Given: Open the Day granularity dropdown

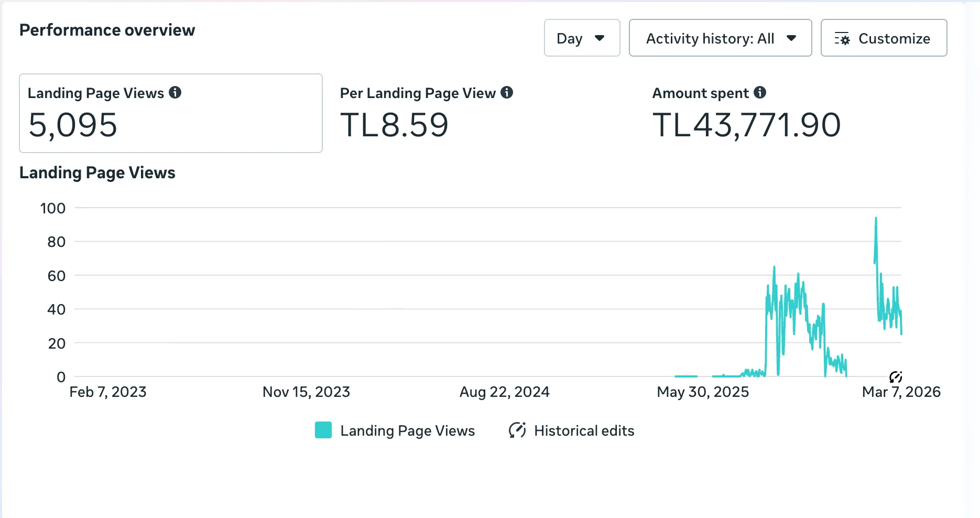Looking at the screenshot, I should (x=582, y=38).
